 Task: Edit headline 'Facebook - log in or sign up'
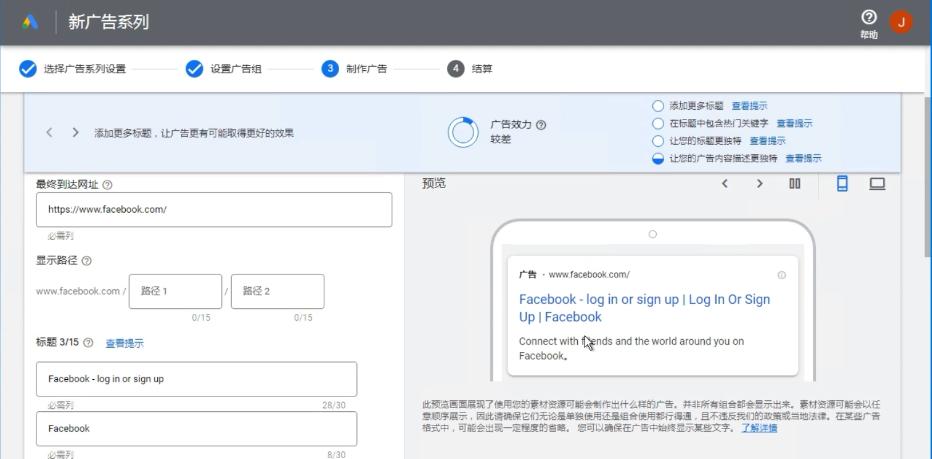(197, 379)
